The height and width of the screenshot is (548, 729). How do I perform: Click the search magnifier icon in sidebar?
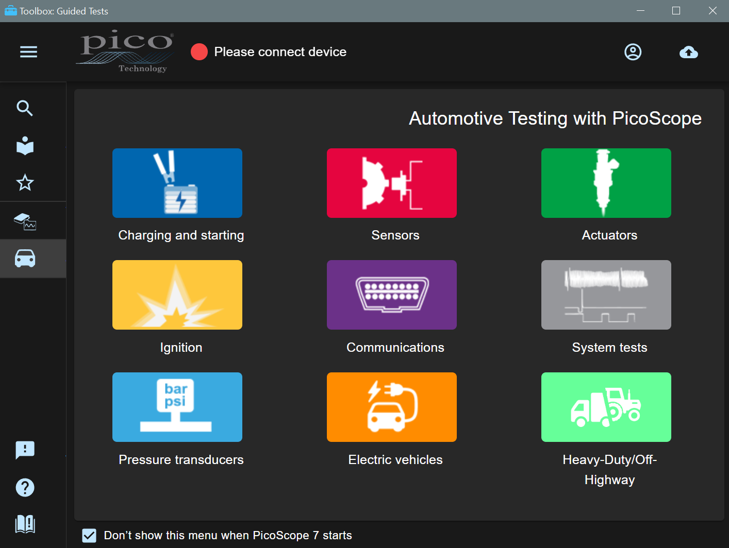(x=25, y=108)
